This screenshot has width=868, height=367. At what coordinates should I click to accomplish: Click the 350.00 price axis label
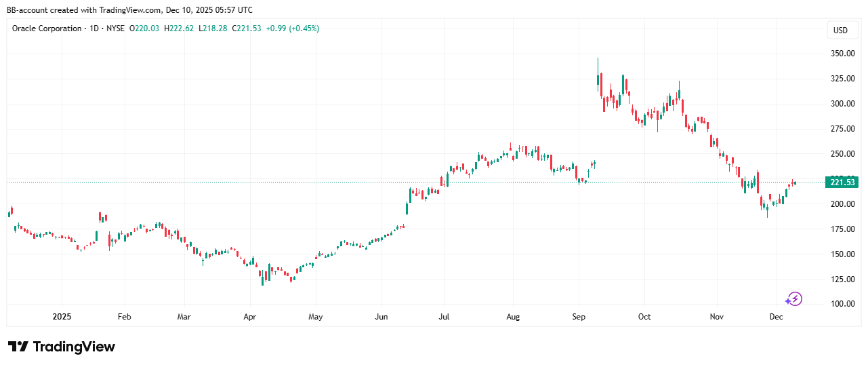pyautogui.click(x=841, y=54)
